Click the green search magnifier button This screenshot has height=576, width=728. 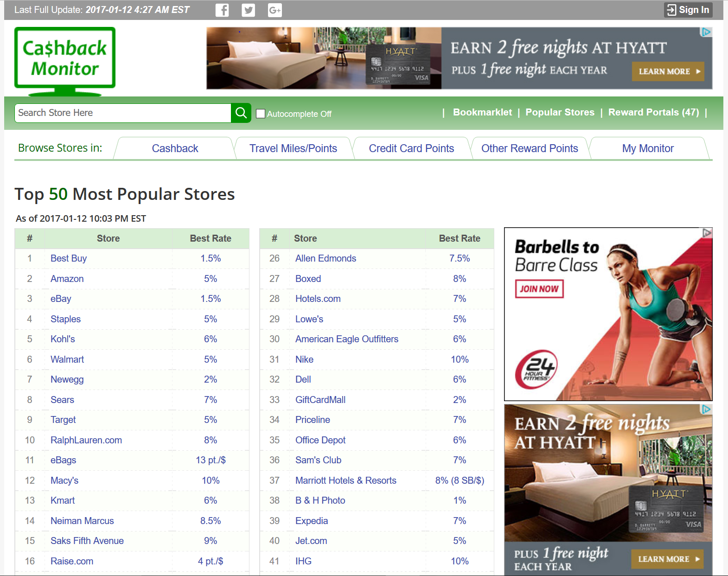pos(241,113)
